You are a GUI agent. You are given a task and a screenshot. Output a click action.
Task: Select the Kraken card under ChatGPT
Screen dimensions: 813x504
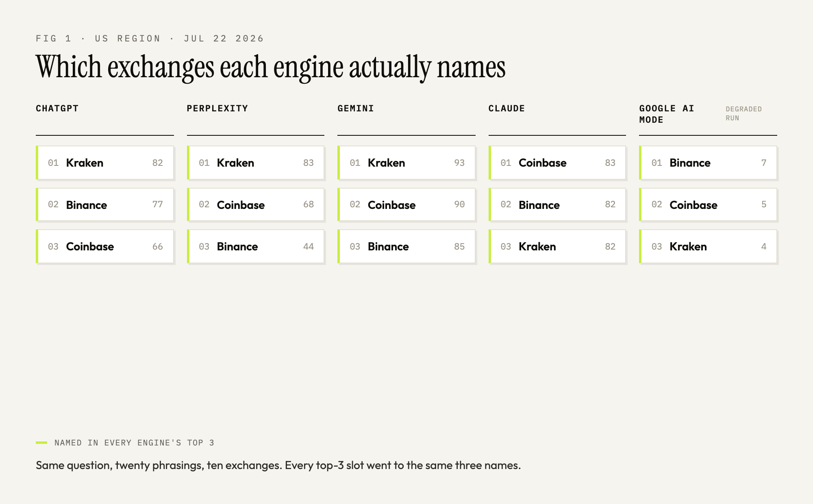click(105, 163)
